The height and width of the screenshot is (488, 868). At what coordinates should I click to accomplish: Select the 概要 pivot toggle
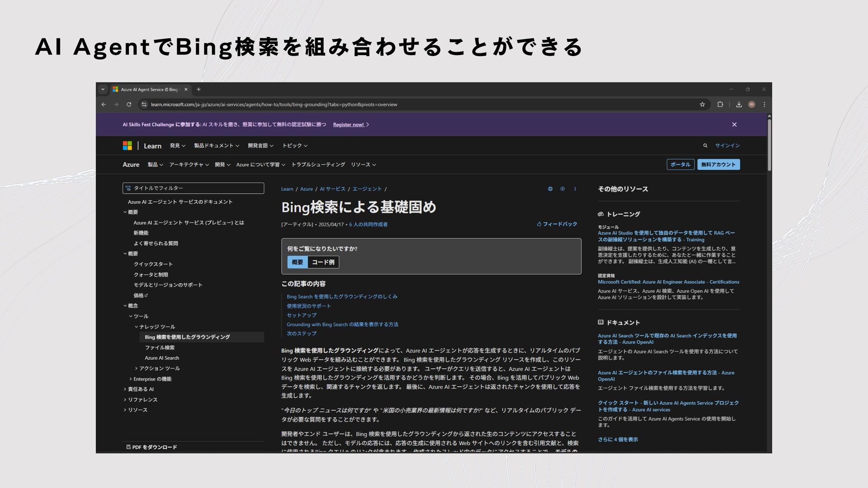click(297, 262)
